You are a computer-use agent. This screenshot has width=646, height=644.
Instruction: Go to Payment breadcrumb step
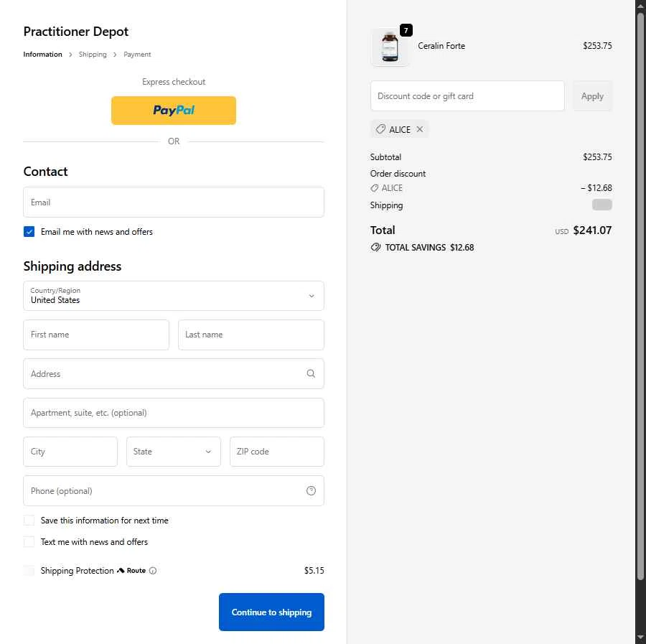coord(137,55)
